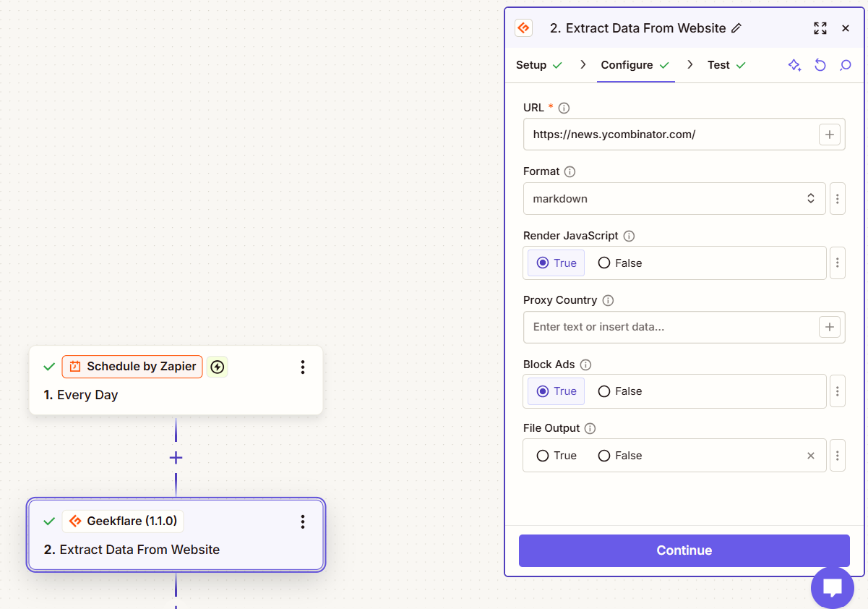Select the Geekflare (1.1.0) app badge
This screenshot has width=868, height=609.
(x=123, y=521)
